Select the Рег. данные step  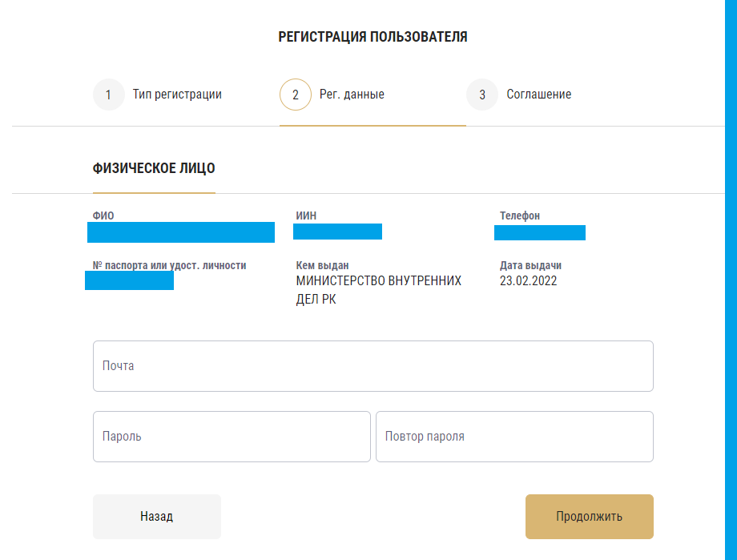351,94
